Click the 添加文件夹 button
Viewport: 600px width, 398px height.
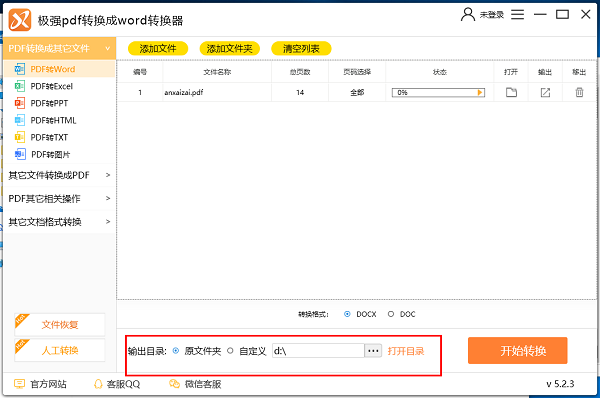point(230,49)
